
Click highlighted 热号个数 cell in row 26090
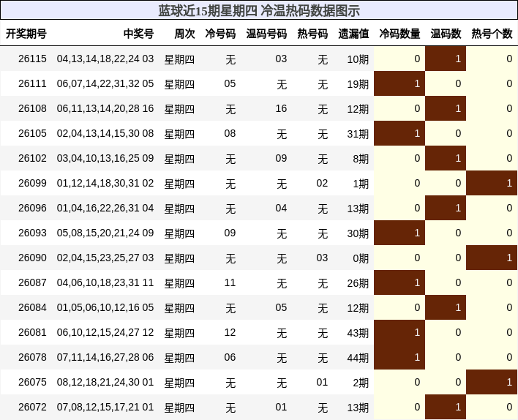point(492,258)
